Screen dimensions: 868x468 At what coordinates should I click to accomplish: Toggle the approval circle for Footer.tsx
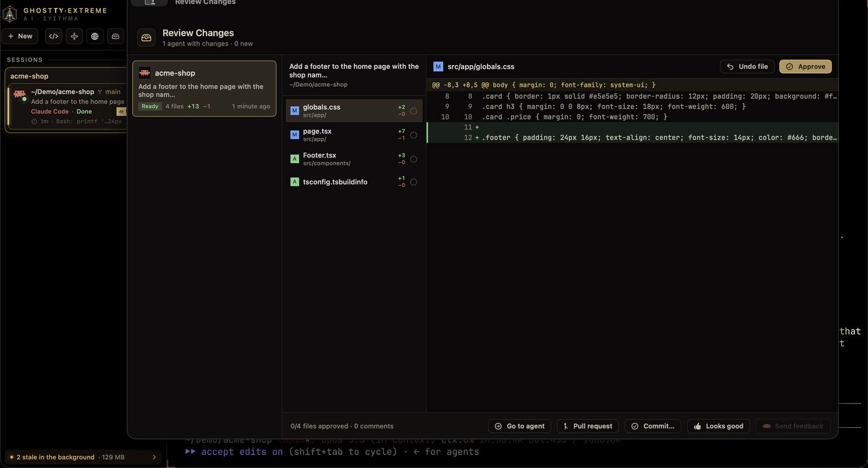[x=413, y=159]
